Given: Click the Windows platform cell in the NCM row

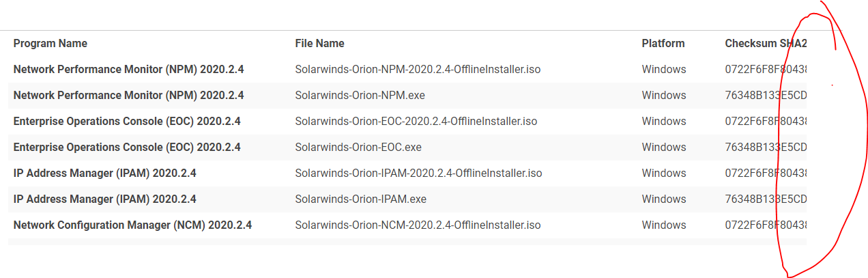Looking at the screenshot, I should point(664,225).
